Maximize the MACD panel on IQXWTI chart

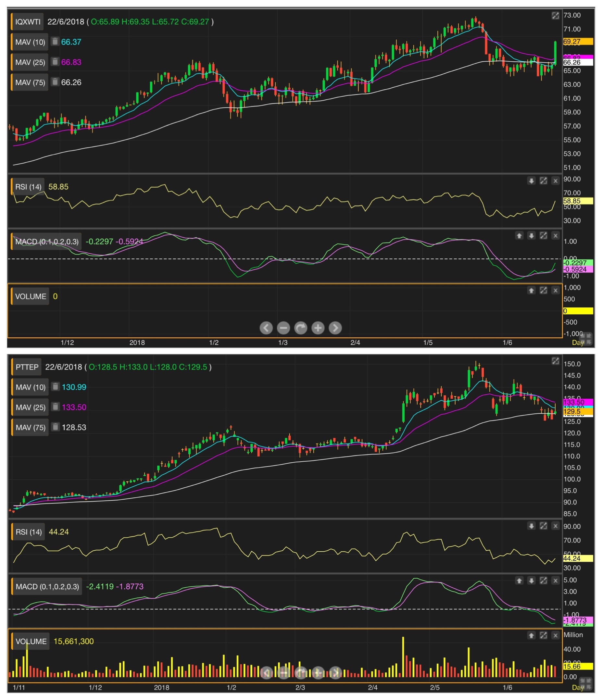pos(543,235)
